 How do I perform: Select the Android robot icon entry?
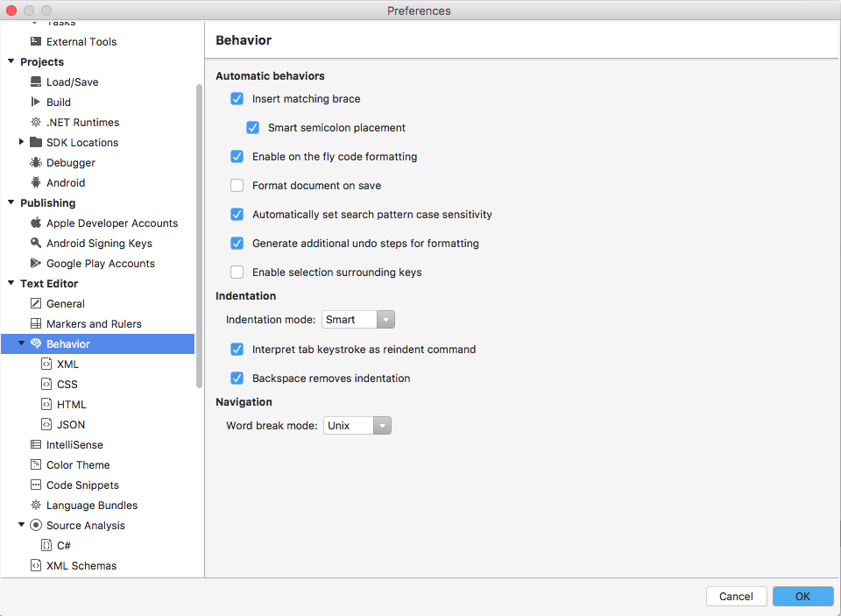(x=36, y=182)
